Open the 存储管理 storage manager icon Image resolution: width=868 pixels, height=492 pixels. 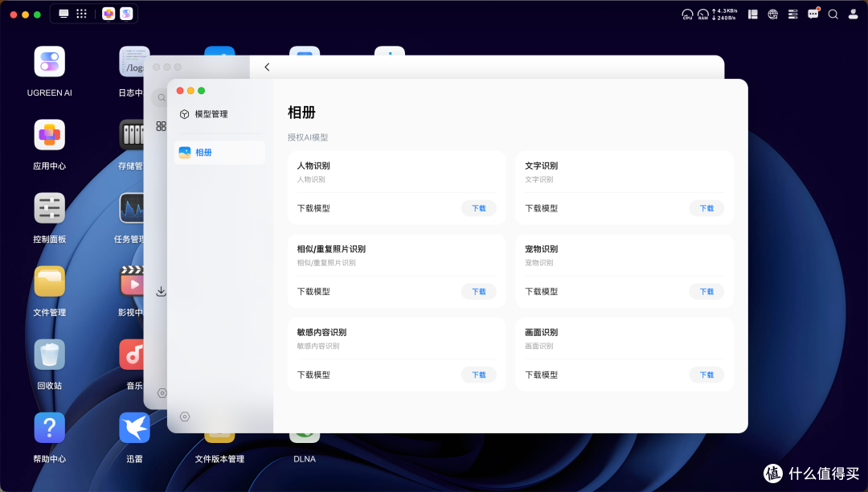tap(131, 134)
